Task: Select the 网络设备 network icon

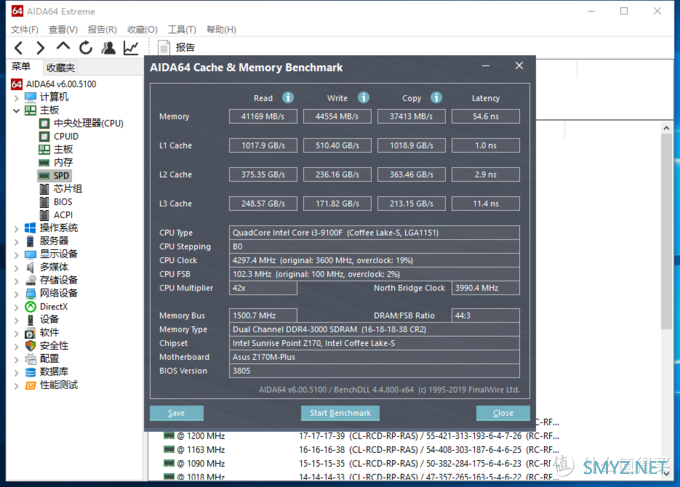Action: 30,294
